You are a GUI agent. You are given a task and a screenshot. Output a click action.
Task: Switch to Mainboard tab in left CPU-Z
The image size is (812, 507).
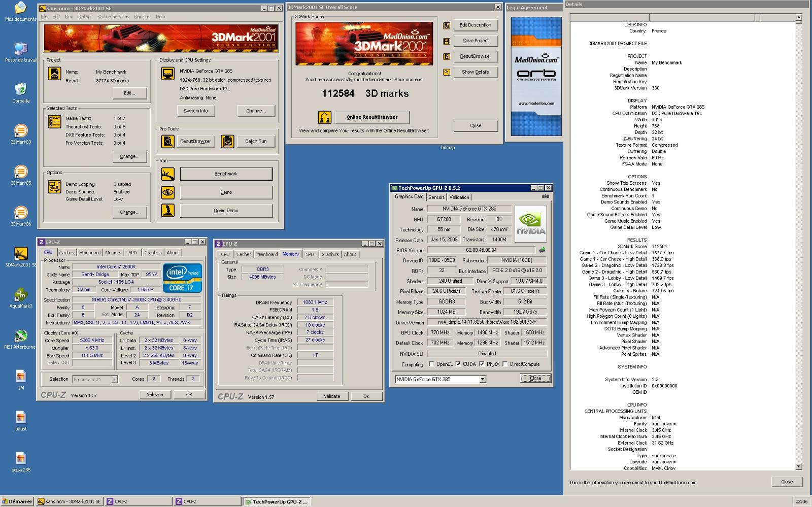click(90, 253)
